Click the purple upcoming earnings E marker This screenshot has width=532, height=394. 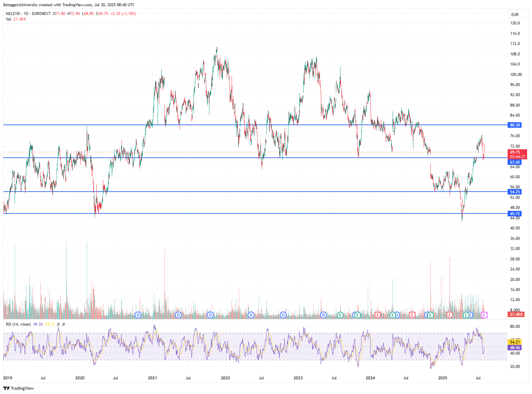[484, 315]
